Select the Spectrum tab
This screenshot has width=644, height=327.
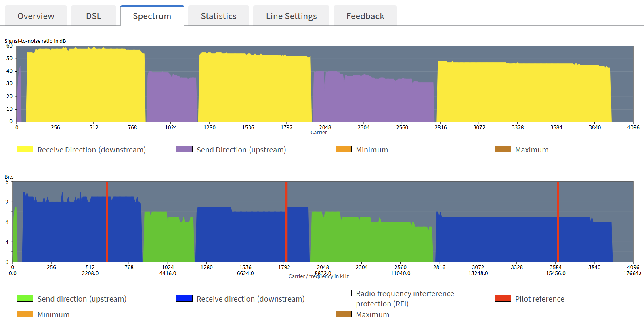tap(152, 16)
